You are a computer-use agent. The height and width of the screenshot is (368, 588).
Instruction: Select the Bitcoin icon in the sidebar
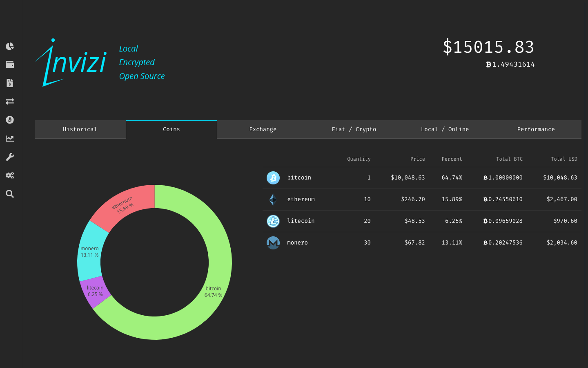click(x=9, y=120)
